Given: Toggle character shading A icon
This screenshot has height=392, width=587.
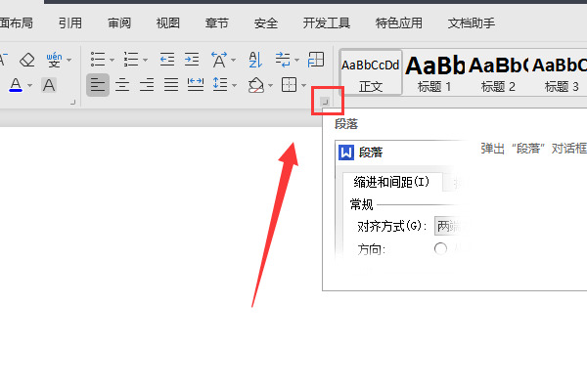Looking at the screenshot, I should 49,85.
